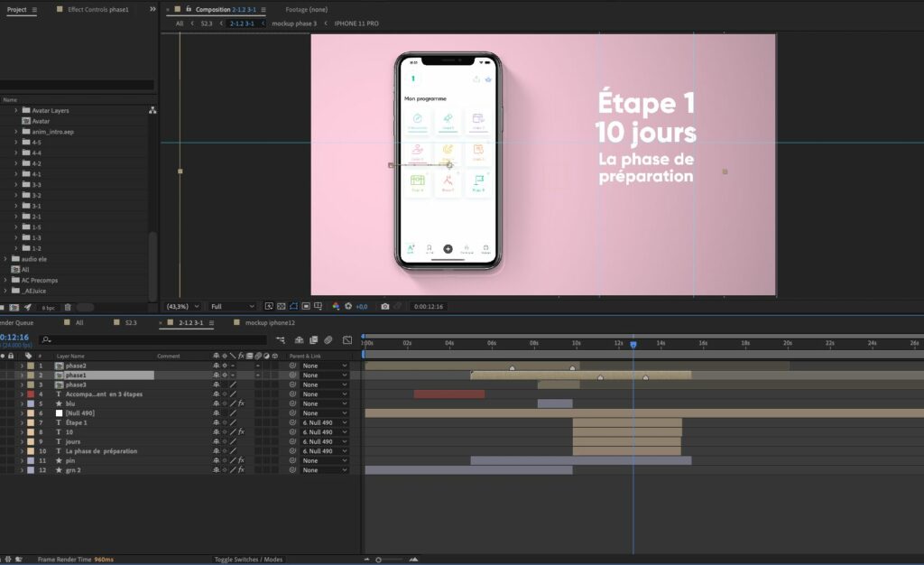The image size is (924, 565).
Task: Click the pick whip icon for blu layer
Action: (292, 403)
